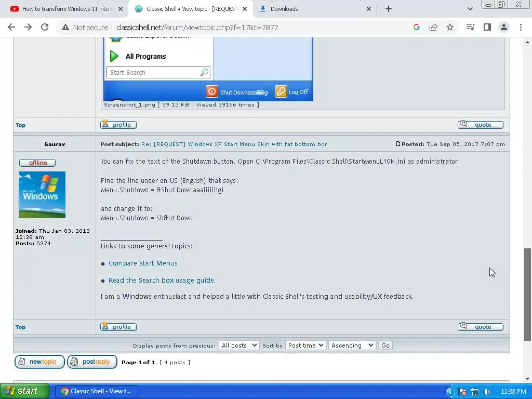Open the Chrome profile avatar
This screenshot has width=532, height=399.
[x=504, y=27]
